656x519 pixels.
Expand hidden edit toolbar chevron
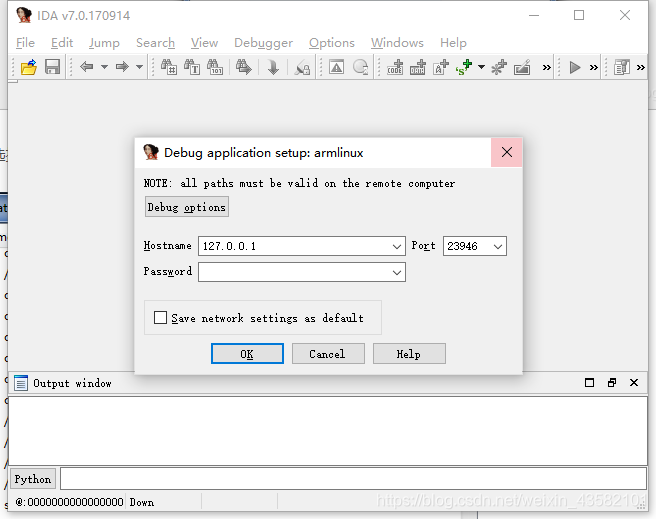(546, 67)
